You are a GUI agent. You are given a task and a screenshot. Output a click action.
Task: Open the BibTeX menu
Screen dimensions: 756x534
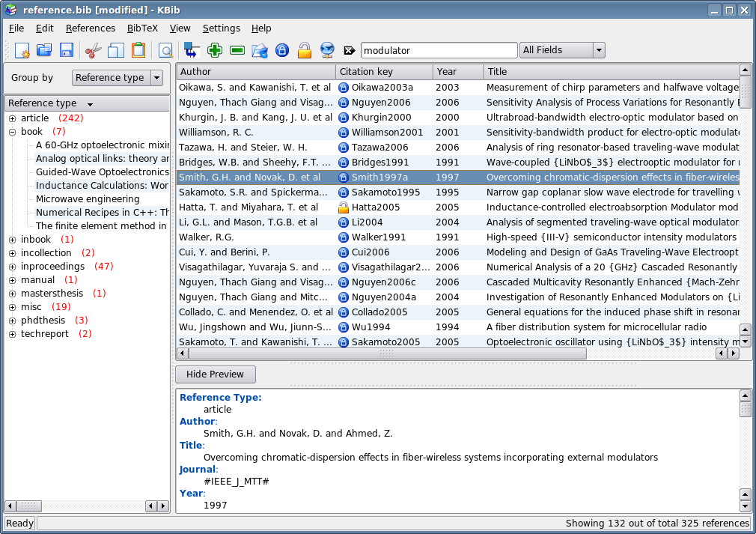click(142, 28)
